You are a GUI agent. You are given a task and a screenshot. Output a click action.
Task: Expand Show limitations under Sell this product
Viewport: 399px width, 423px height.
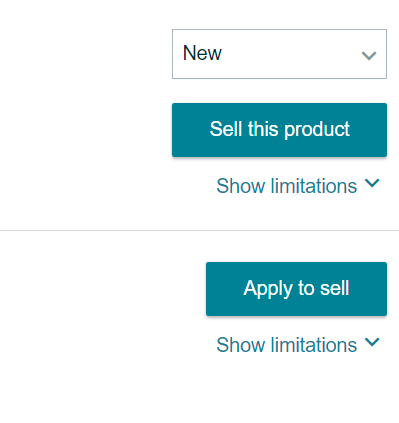[x=298, y=186]
